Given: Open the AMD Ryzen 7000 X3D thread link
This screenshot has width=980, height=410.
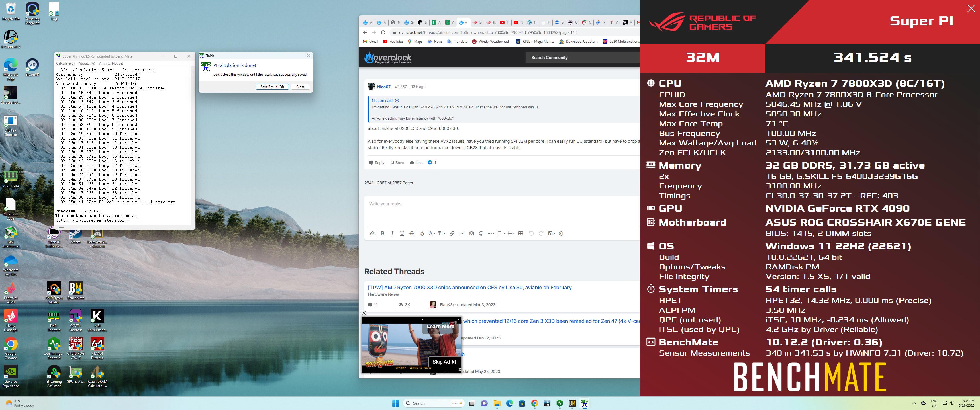Looking at the screenshot, I should coord(469,288).
